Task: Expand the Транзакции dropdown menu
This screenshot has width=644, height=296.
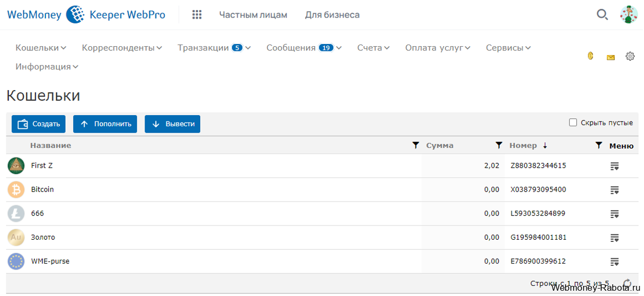Action: pyautogui.click(x=214, y=48)
